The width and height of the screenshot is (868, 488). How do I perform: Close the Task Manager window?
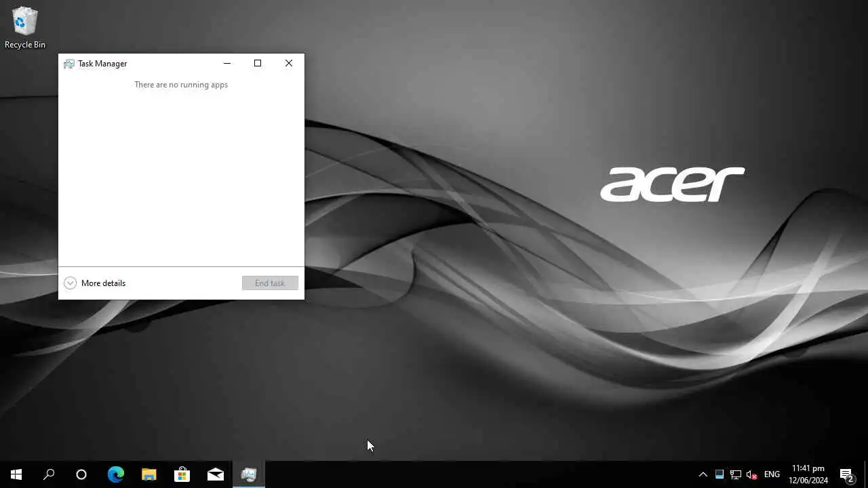289,63
